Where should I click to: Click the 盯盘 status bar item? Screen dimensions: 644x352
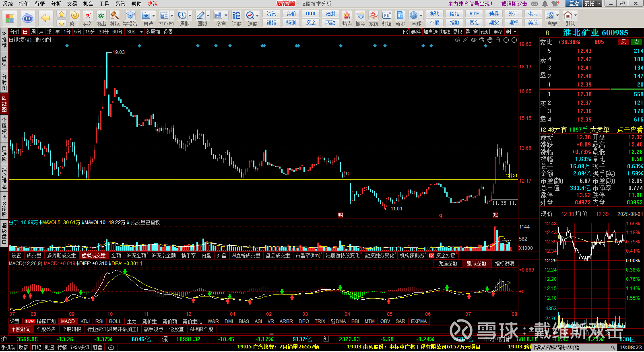(x=97, y=347)
